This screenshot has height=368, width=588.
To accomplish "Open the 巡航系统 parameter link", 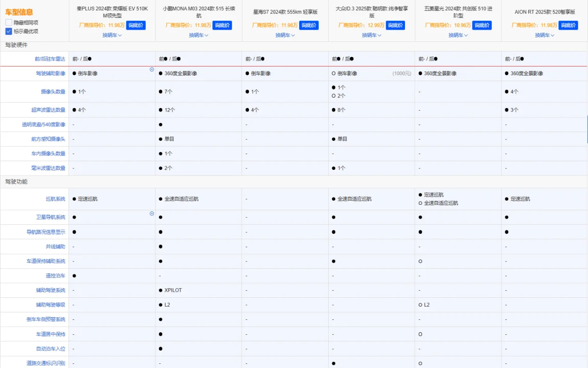I will point(55,199).
